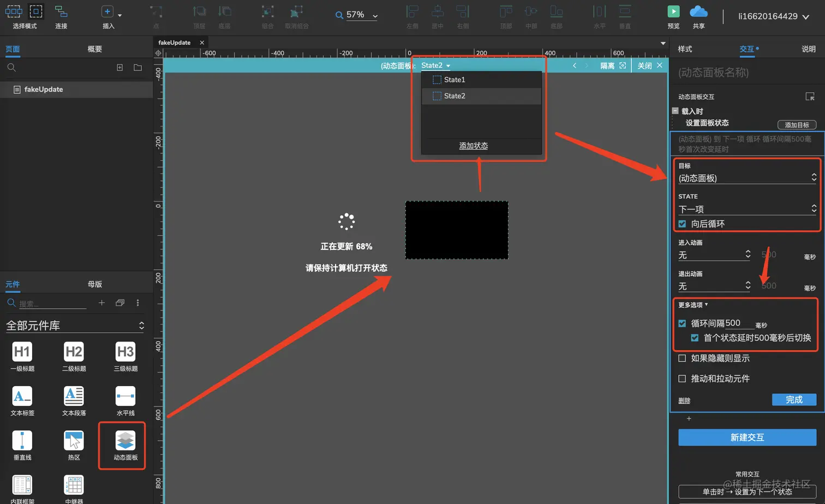825x504 pixels.
Task: Click the 添加目标 button
Action: [x=797, y=125]
